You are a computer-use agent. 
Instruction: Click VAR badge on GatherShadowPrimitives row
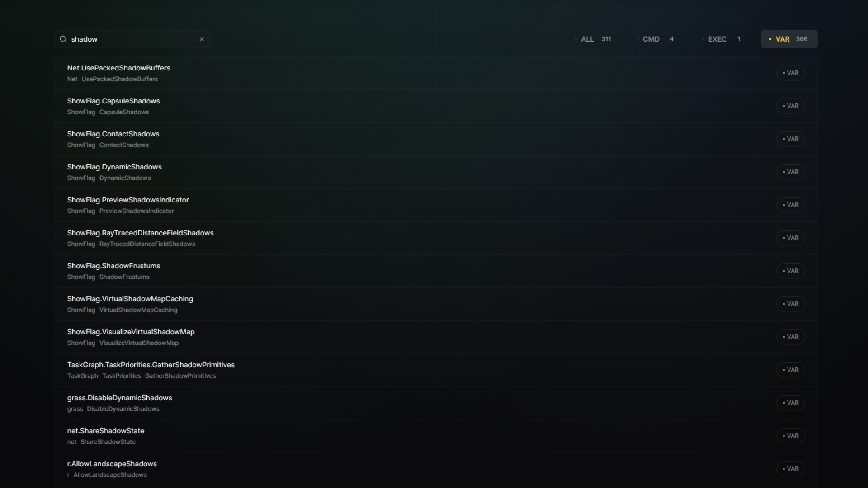pyautogui.click(x=790, y=370)
